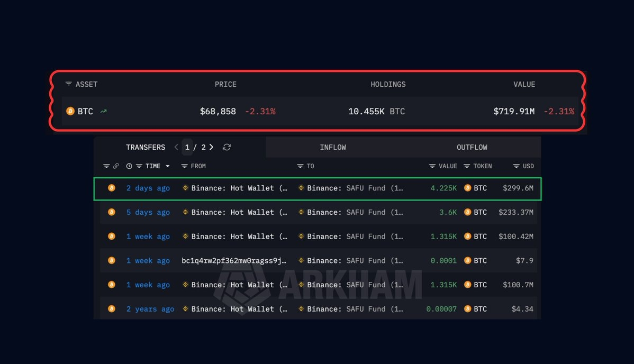The image size is (634, 364).
Task: Open Binance SAFU Fund recipient on $100.7M row
Action: click(355, 285)
